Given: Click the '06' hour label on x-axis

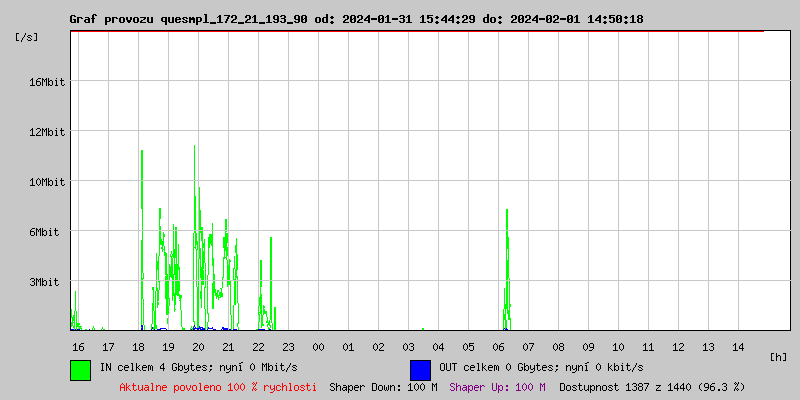Looking at the screenshot, I should point(498,346).
